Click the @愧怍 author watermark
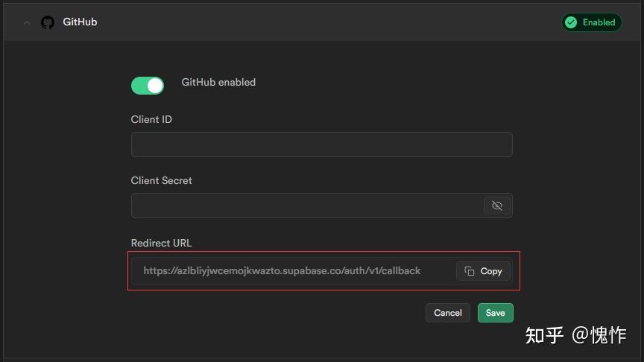644x362 pixels. tap(599, 335)
